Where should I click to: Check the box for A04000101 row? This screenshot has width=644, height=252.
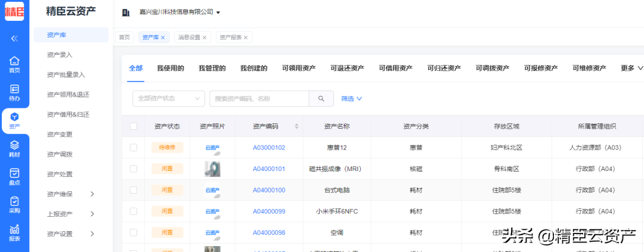pyautogui.click(x=134, y=169)
